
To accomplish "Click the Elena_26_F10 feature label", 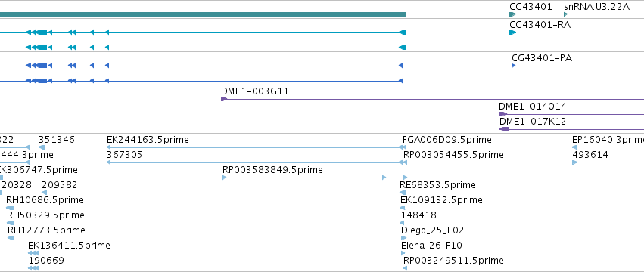I will [x=431, y=246].
